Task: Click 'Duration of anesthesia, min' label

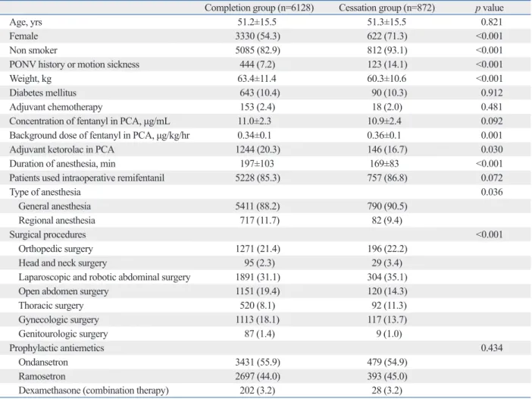Action: (62, 164)
